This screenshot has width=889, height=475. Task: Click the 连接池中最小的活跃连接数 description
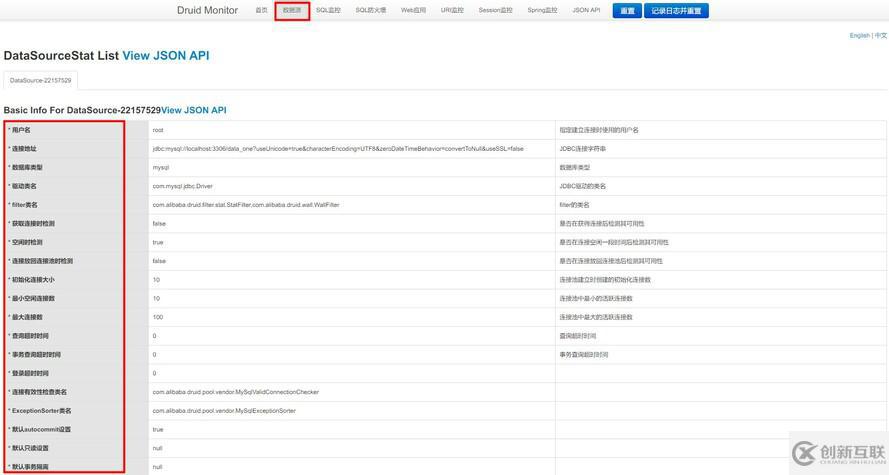[x=596, y=298]
